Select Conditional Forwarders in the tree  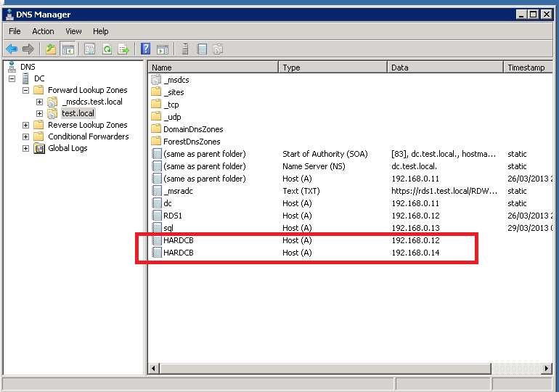tap(89, 137)
